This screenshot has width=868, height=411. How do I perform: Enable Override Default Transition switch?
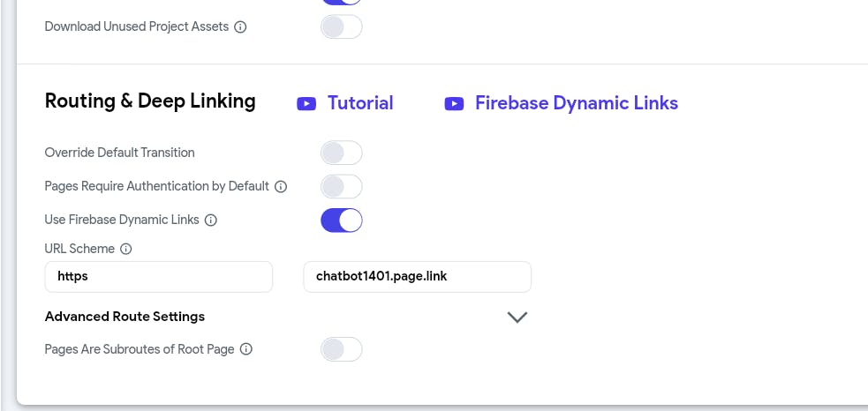pos(341,153)
